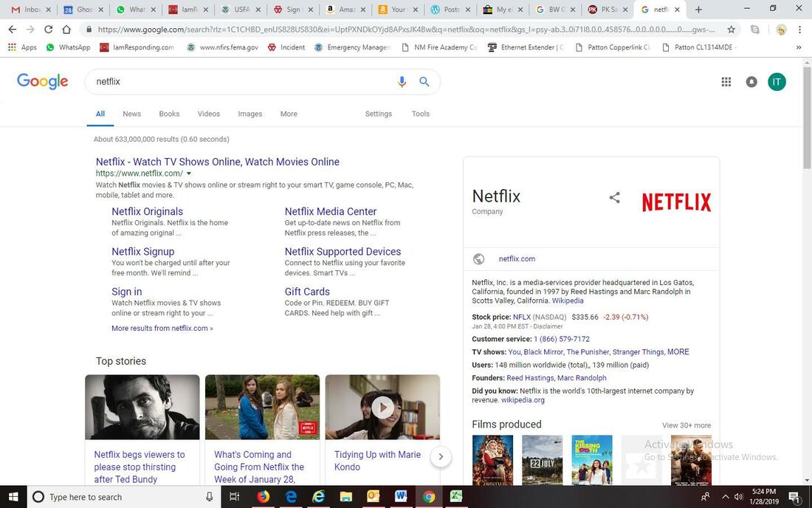Open Apps bookmarks shortcut

click(22, 47)
